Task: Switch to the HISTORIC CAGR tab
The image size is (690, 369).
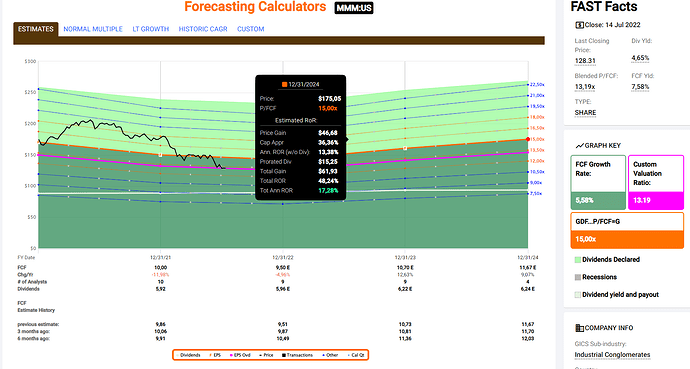Action: tap(203, 29)
